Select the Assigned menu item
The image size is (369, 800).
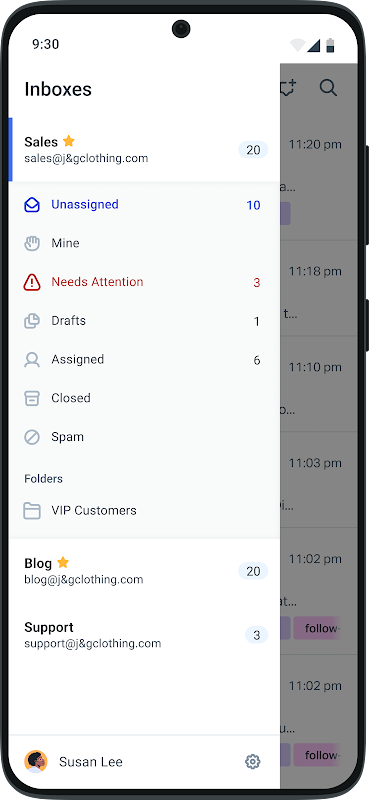coord(144,360)
